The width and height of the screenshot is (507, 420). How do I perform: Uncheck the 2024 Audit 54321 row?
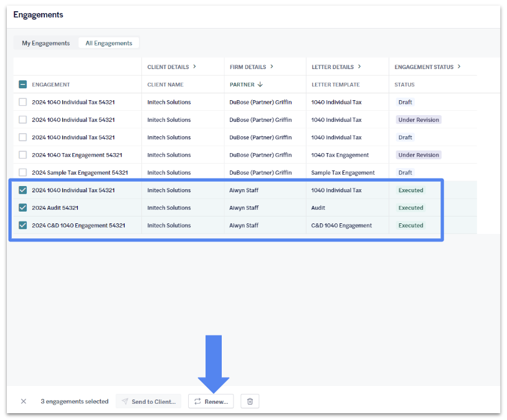coord(22,207)
